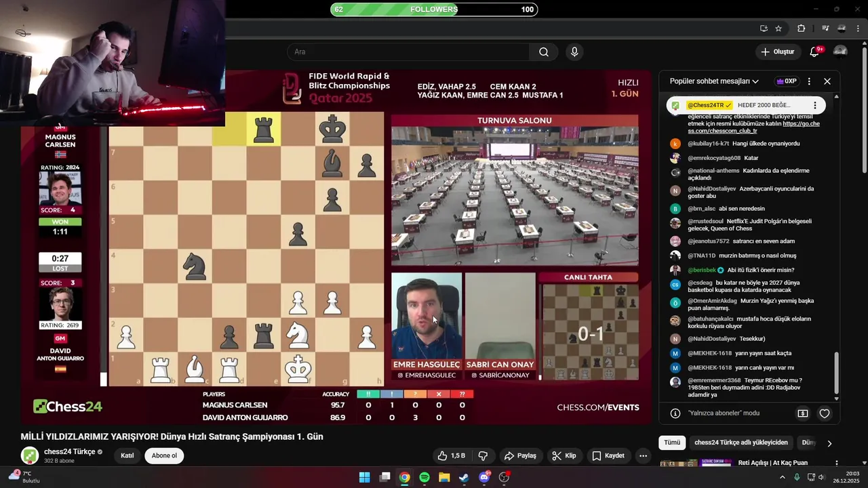The width and height of the screenshot is (868, 488).
Task: Click the Kaydet save button
Action: click(x=608, y=455)
